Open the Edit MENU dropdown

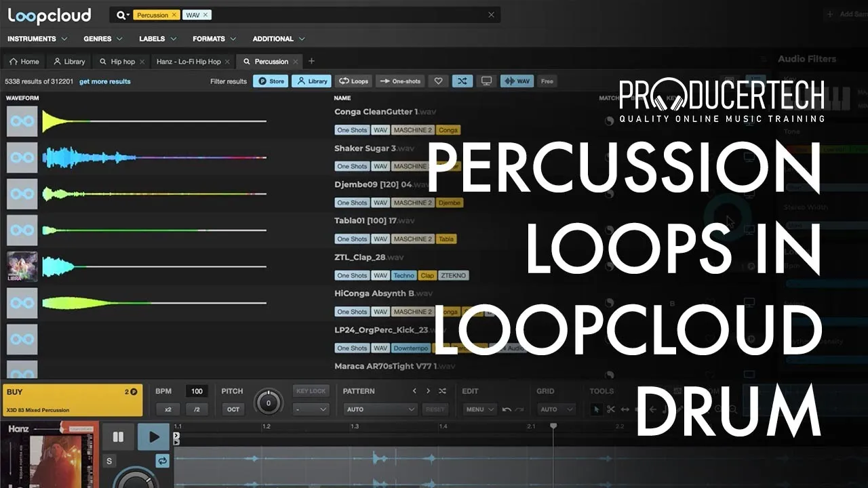pos(479,409)
